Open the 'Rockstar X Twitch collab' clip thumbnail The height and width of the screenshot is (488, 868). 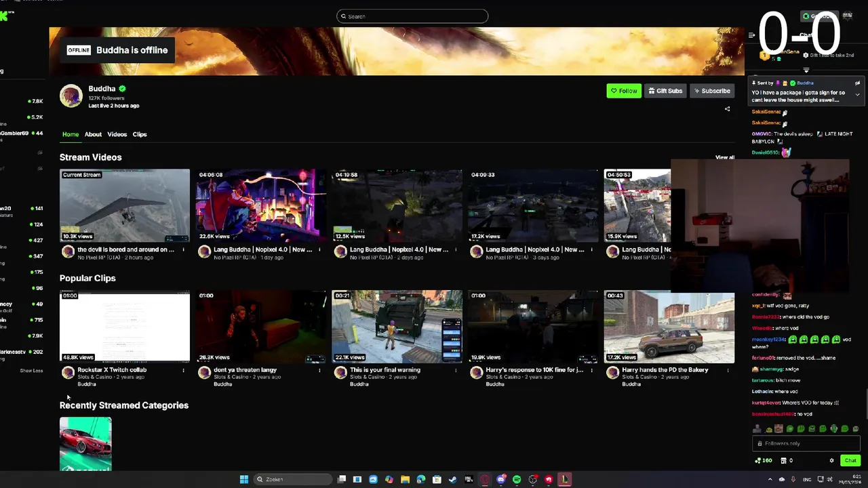tap(125, 327)
